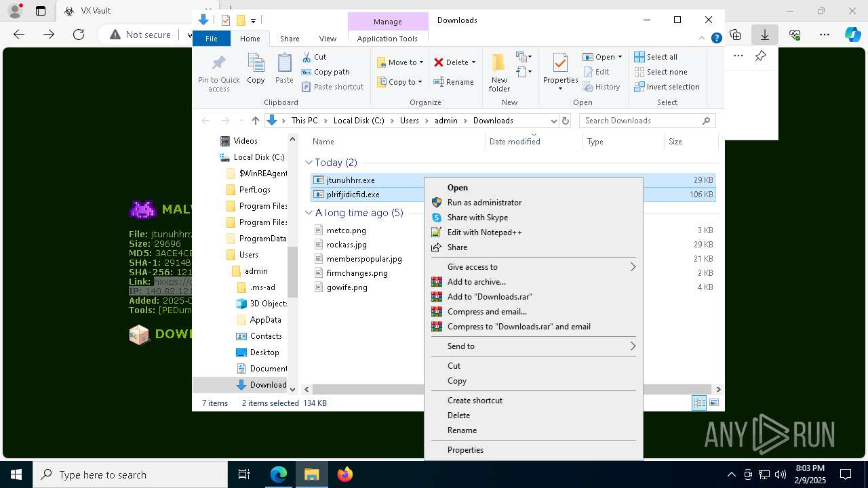Select the Desktop folder in tree
This screenshot has width=868, height=488.
(x=264, y=352)
